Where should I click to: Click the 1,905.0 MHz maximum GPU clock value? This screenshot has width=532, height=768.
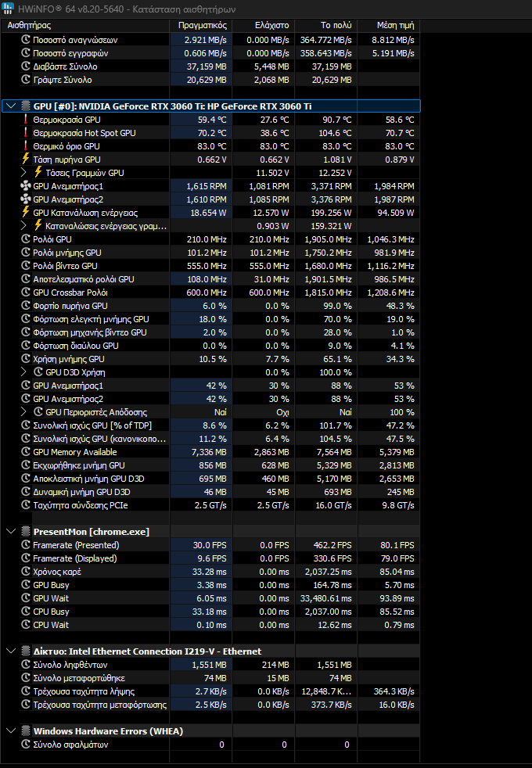[329, 239]
